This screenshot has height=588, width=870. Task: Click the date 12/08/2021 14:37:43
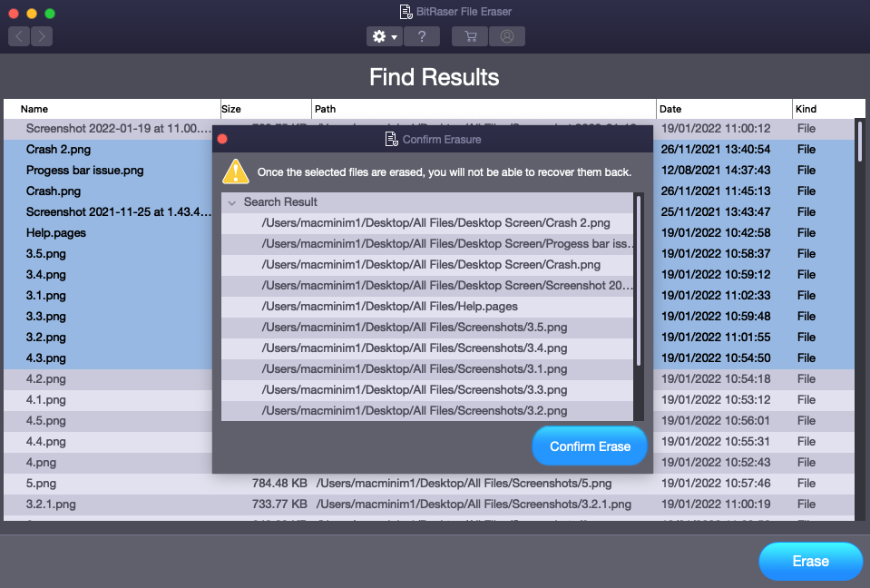(716, 171)
